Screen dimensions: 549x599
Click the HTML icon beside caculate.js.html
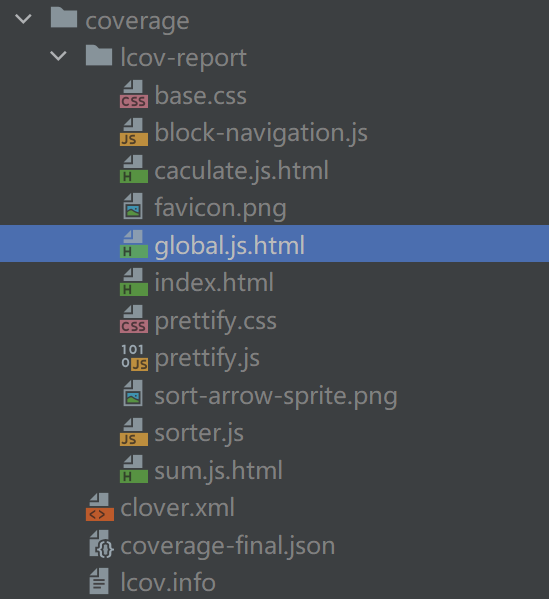pos(134,169)
